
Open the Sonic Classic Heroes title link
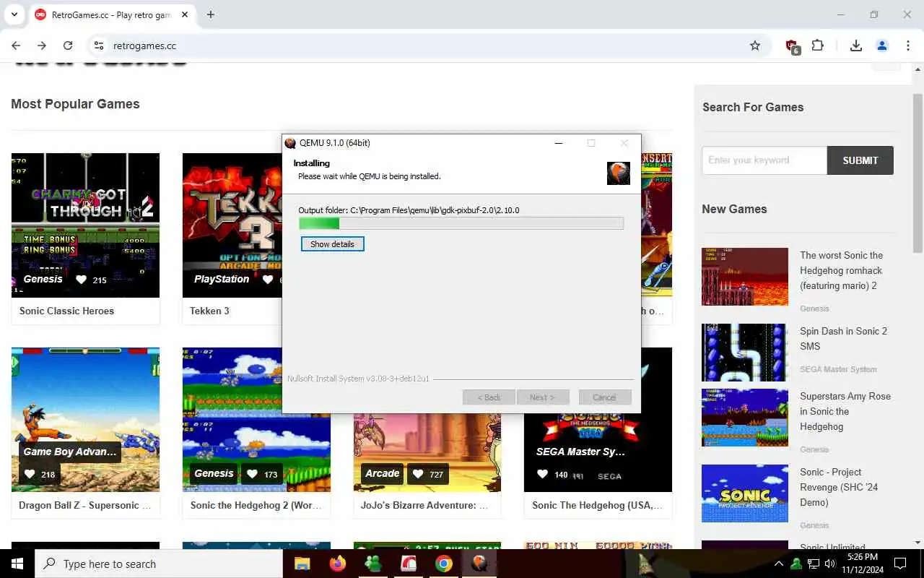66,311
